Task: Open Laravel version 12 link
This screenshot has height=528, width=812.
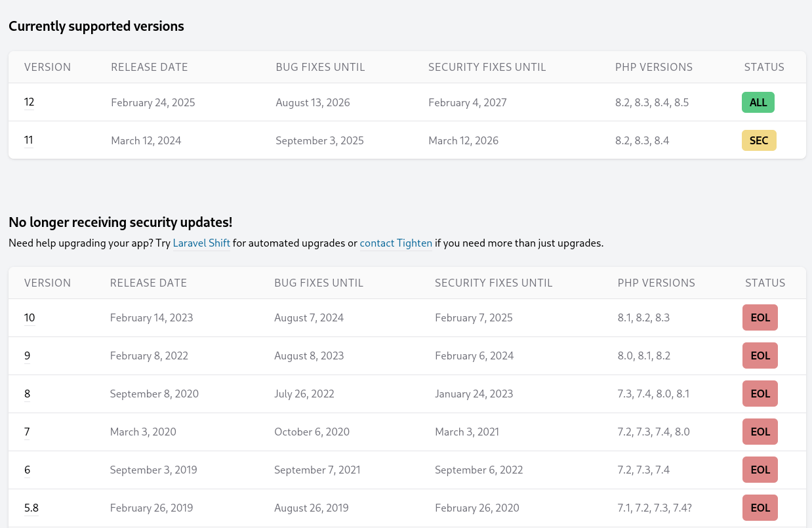Action: click(29, 102)
